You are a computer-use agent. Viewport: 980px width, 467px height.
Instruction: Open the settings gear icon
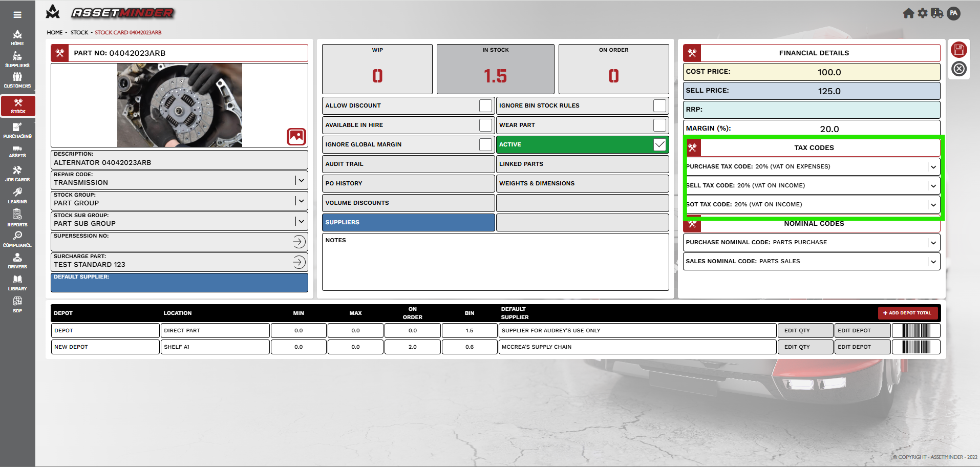coord(923,13)
